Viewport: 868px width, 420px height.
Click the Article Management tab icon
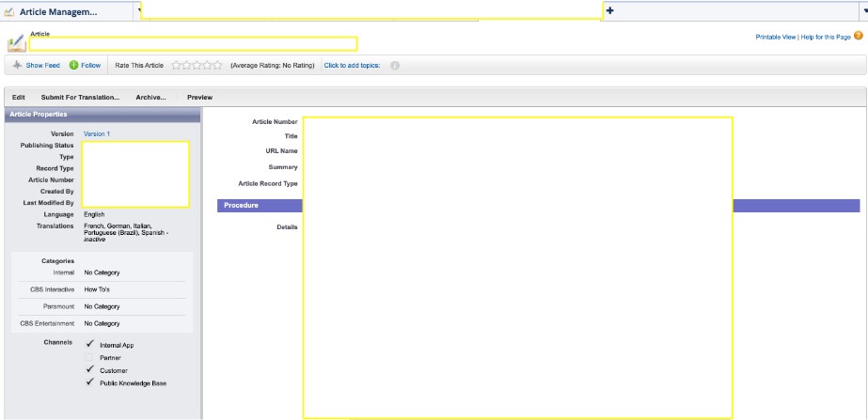[x=9, y=11]
